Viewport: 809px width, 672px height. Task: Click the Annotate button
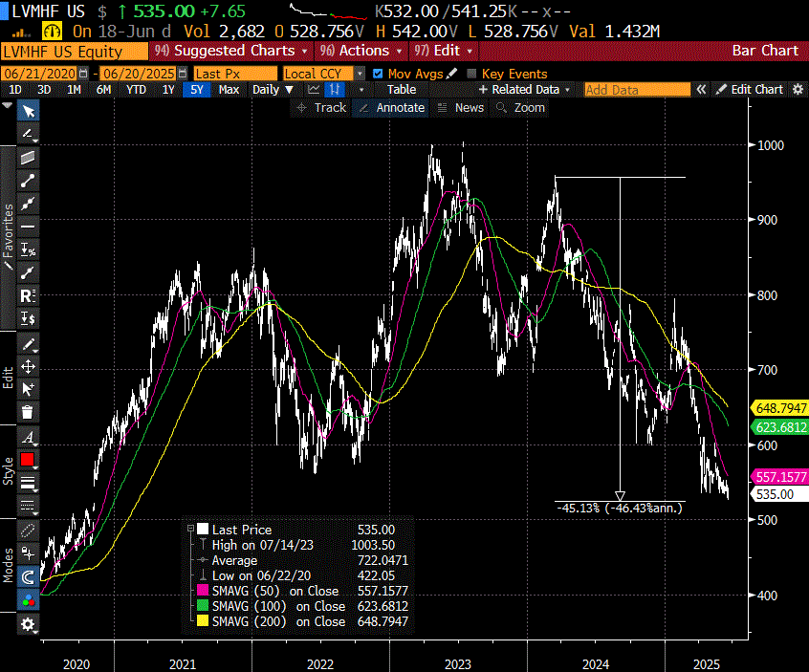[x=391, y=107]
